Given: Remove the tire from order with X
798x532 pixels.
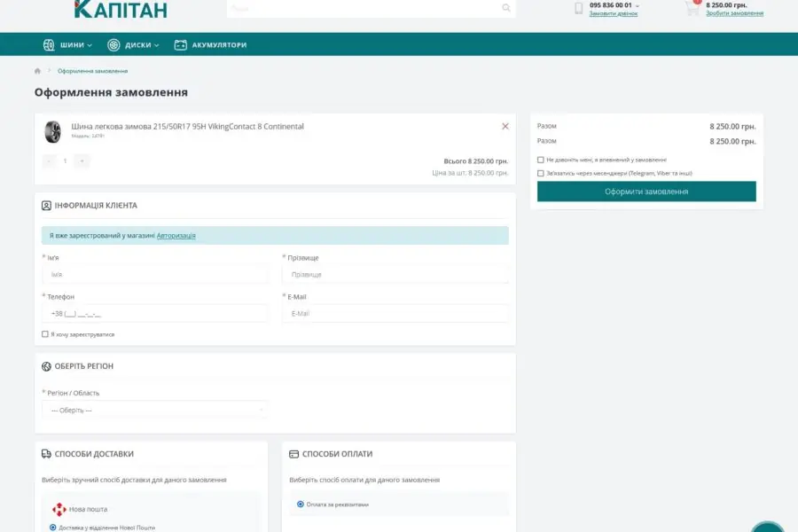Looking at the screenshot, I should pos(505,126).
